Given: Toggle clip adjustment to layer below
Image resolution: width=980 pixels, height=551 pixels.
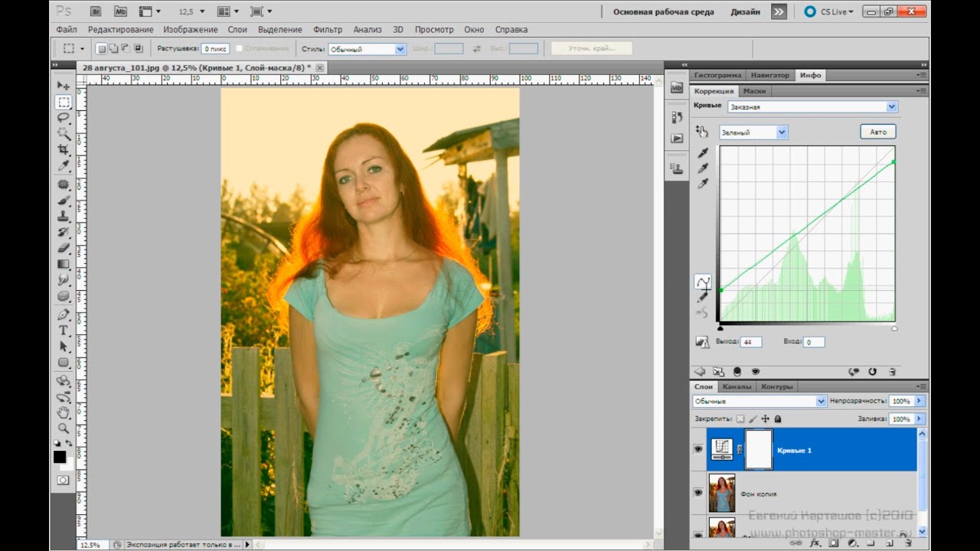Looking at the screenshot, I should [x=737, y=371].
